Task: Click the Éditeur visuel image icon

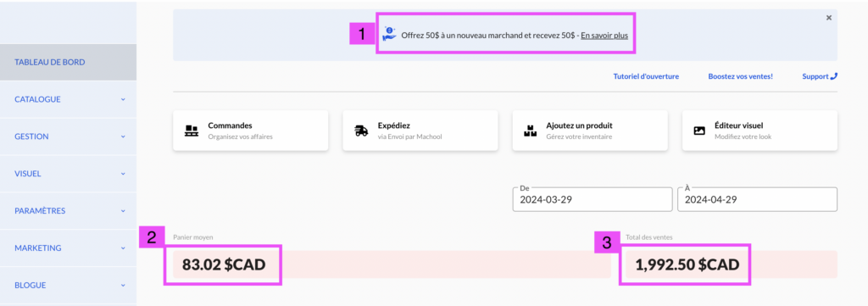Action: tap(699, 131)
